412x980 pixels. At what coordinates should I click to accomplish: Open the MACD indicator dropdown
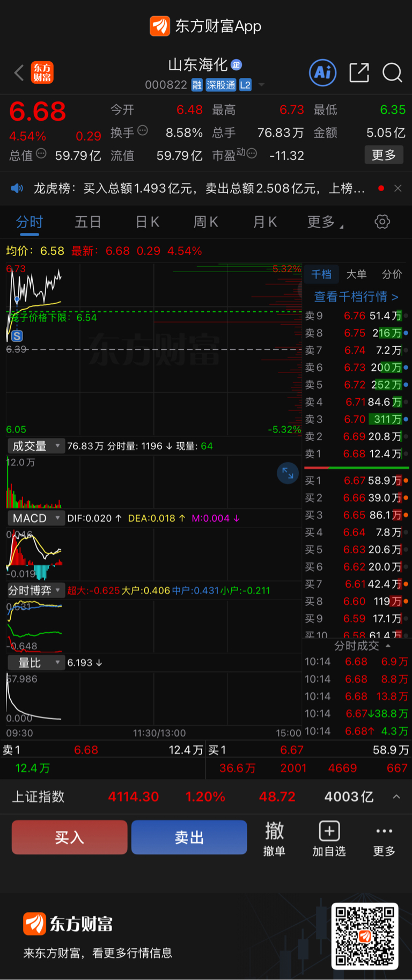[x=36, y=518]
